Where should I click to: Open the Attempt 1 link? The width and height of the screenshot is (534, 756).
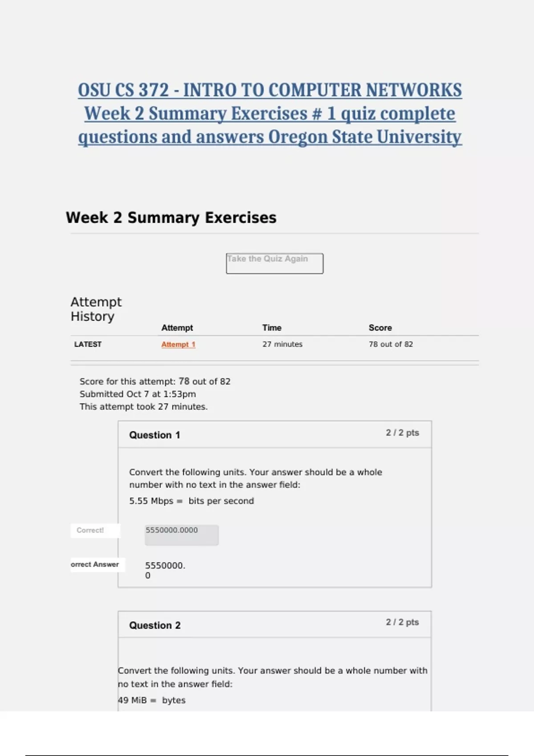178,344
